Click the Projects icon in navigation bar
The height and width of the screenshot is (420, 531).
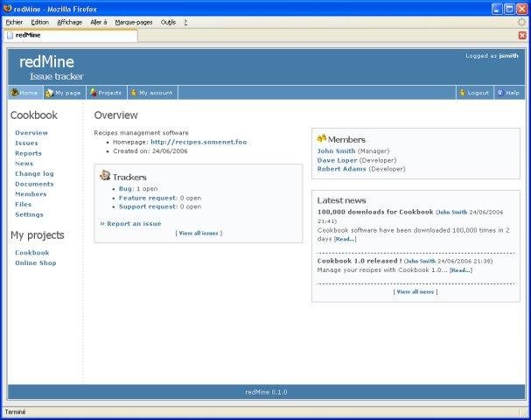point(94,93)
